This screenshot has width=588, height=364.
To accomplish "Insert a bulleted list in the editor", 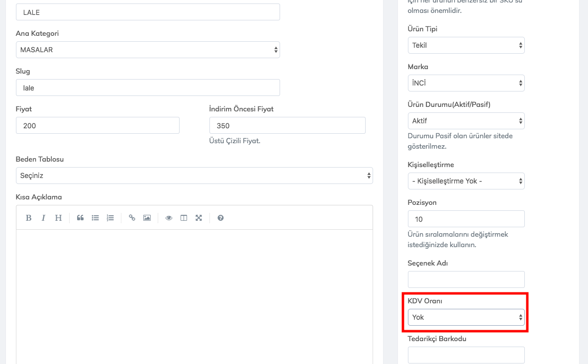I will [x=95, y=218].
